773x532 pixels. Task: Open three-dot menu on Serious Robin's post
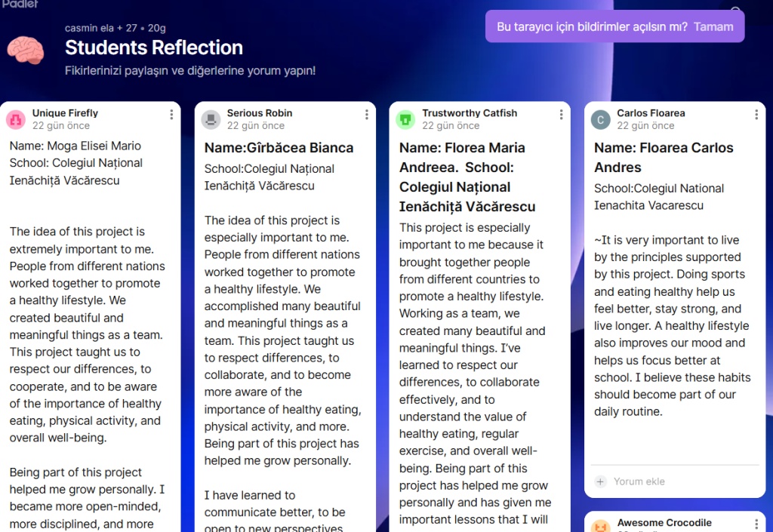(x=366, y=115)
